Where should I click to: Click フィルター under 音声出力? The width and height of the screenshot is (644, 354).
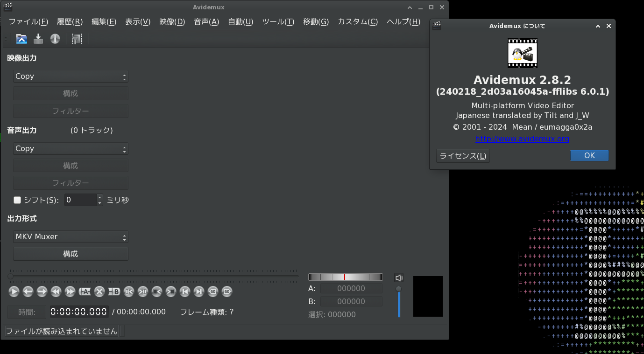[71, 183]
